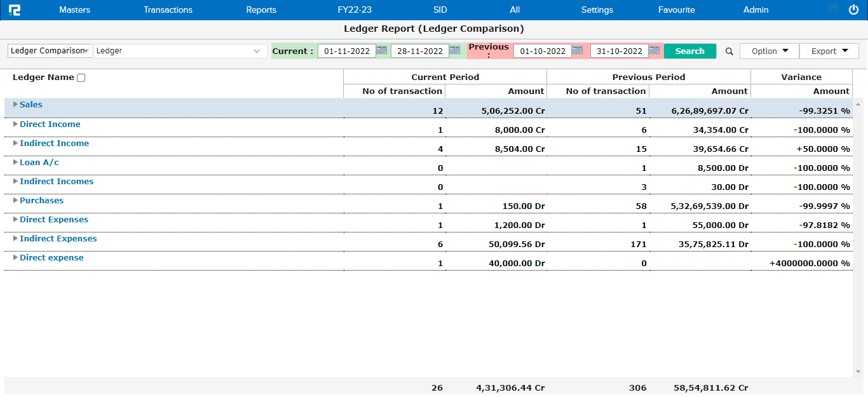
Task: Open the Direct Income ledger link
Action: point(50,124)
